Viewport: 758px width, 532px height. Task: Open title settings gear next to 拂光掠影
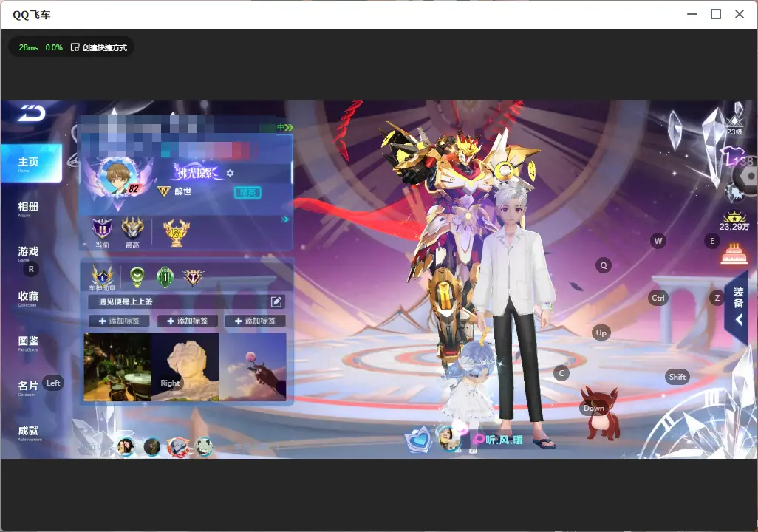[x=230, y=173]
